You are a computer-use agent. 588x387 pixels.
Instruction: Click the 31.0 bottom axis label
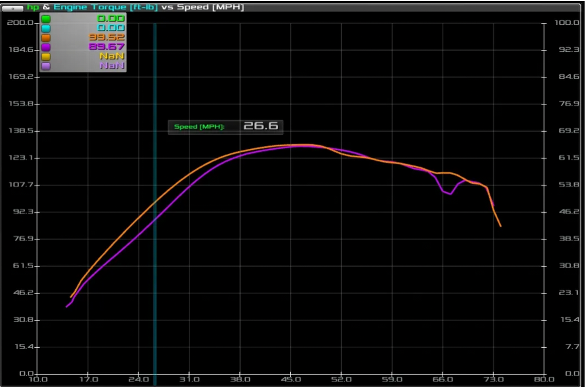tap(189, 380)
